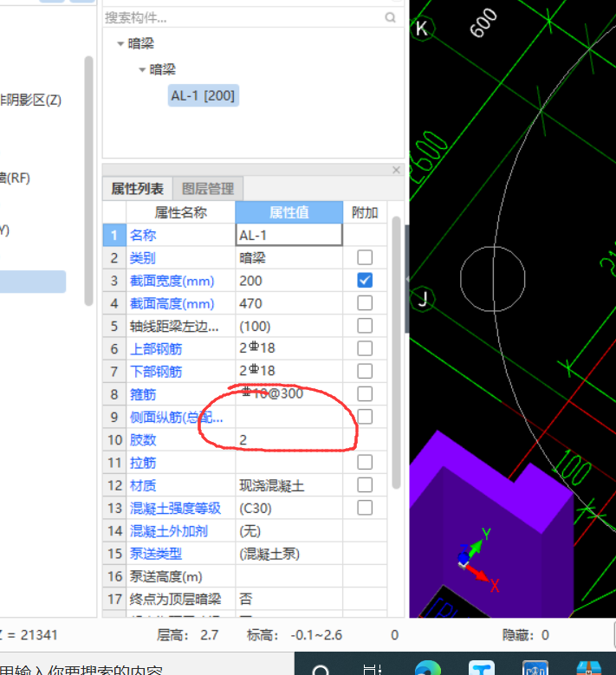
Task: Tick the 类别 additional checkbox
Action: pyautogui.click(x=365, y=257)
